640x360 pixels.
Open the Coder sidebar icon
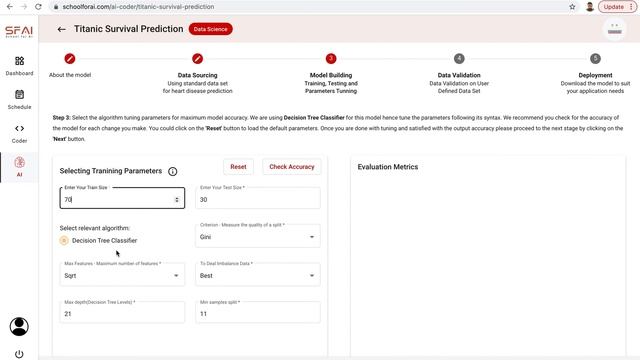point(19,128)
